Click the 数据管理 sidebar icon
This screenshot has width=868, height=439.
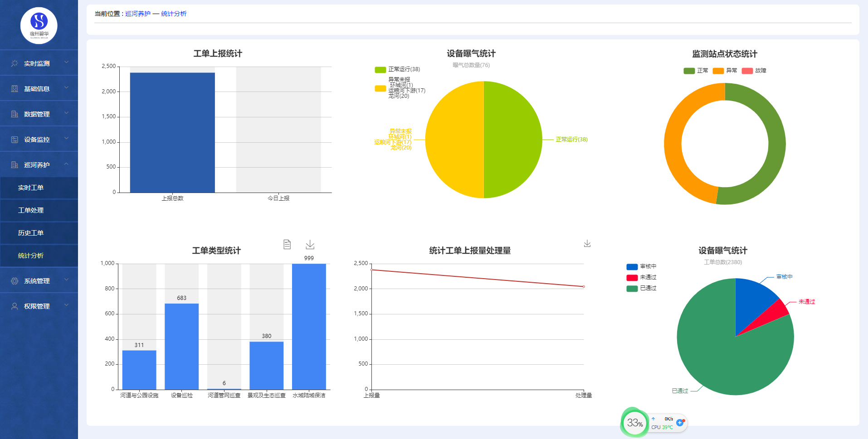pos(15,114)
